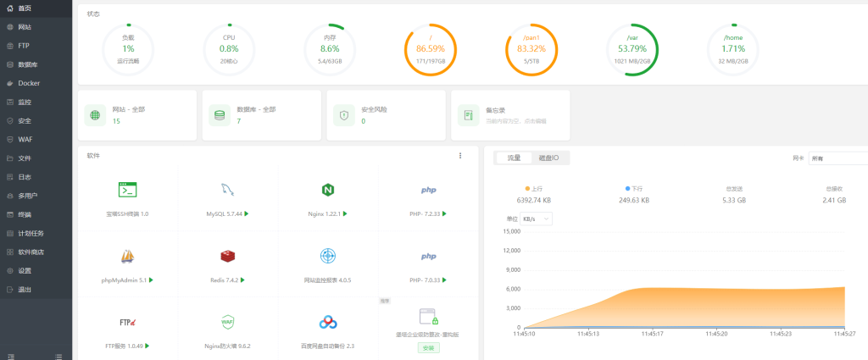868x360 pixels.
Task: Click the phpMyAdmin 5.1 sailboat icon
Action: (x=128, y=256)
